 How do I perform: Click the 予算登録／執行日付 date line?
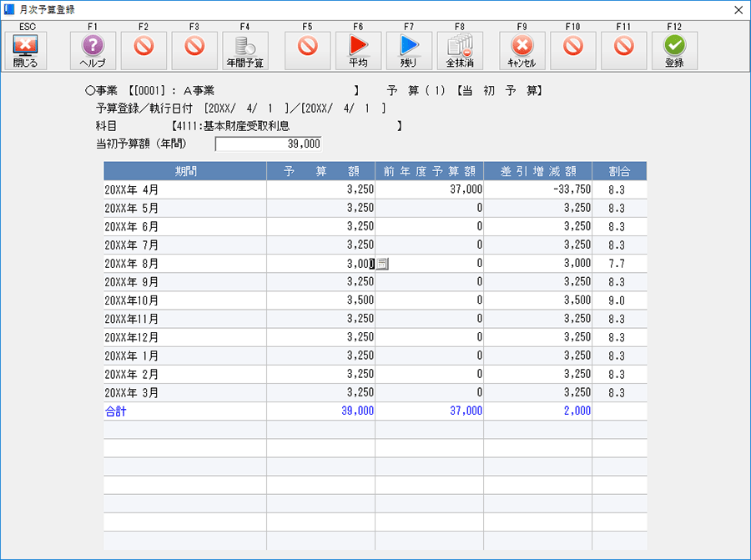pyautogui.click(x=241, y=108)
